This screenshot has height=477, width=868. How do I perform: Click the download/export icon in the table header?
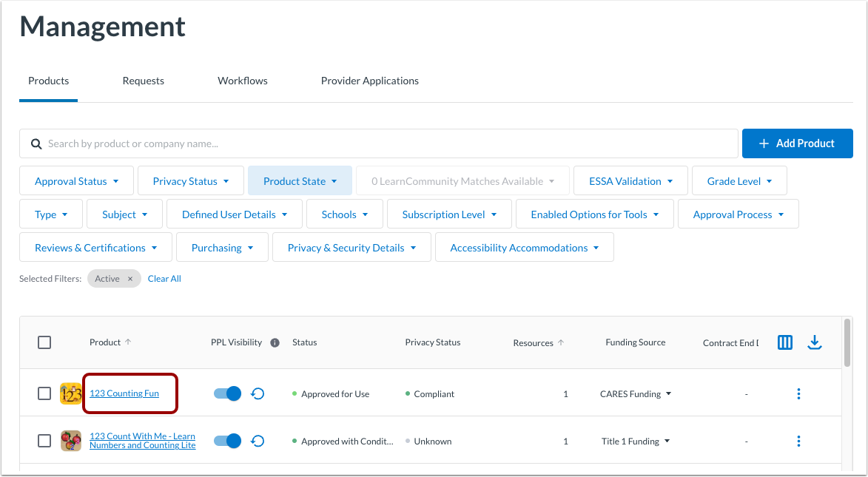(815, 342)
